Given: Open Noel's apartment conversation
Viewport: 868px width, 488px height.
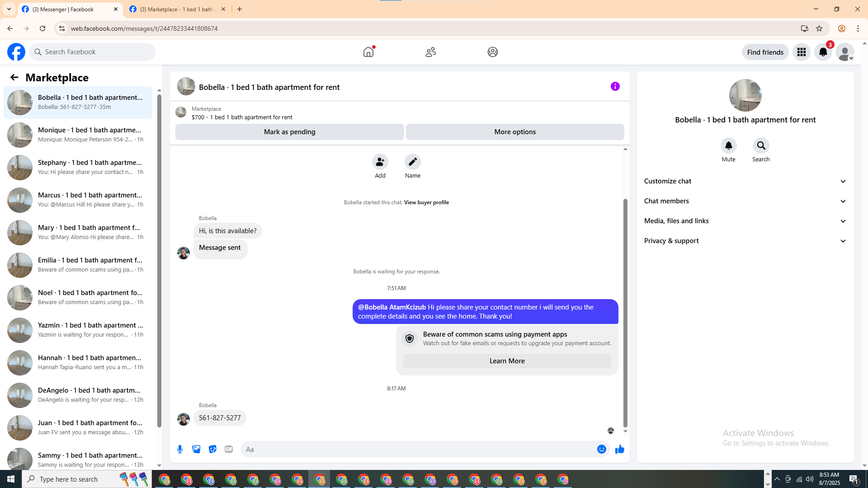Looking at the screenshot, I should pyautogui.click(x=78, y=297).
